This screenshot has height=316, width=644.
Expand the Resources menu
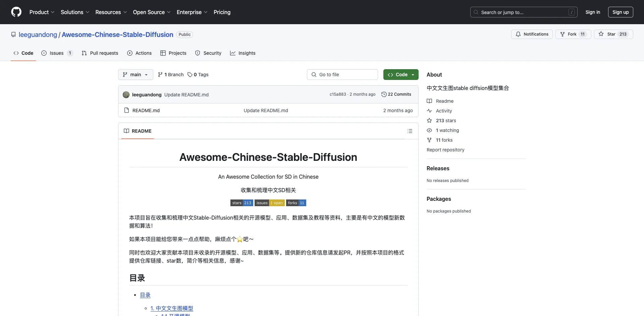tap(111, 12)
